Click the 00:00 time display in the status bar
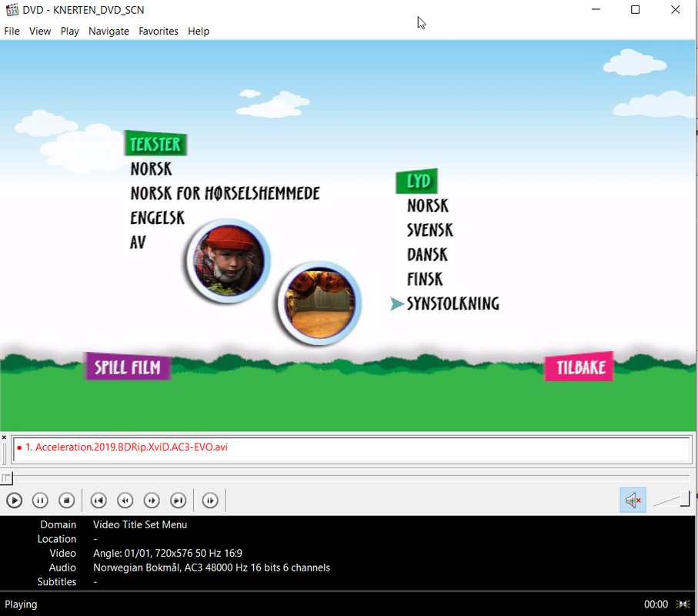 tap(656, 604)
